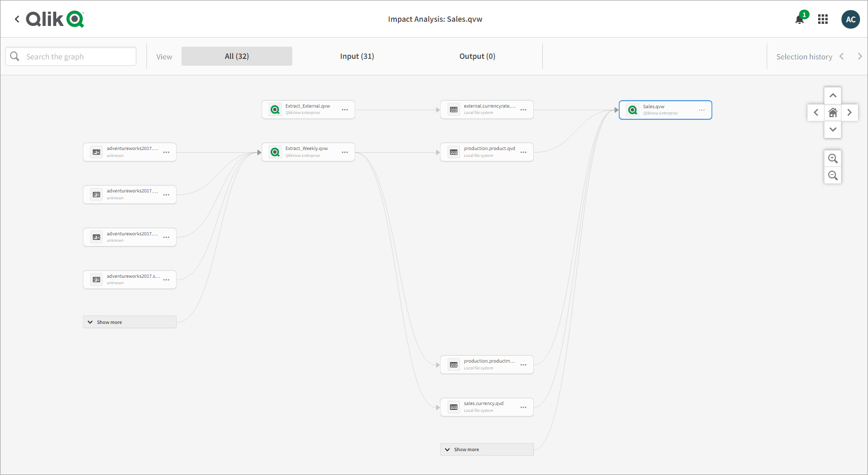Open the notifications bell

(x=800, y=20)
